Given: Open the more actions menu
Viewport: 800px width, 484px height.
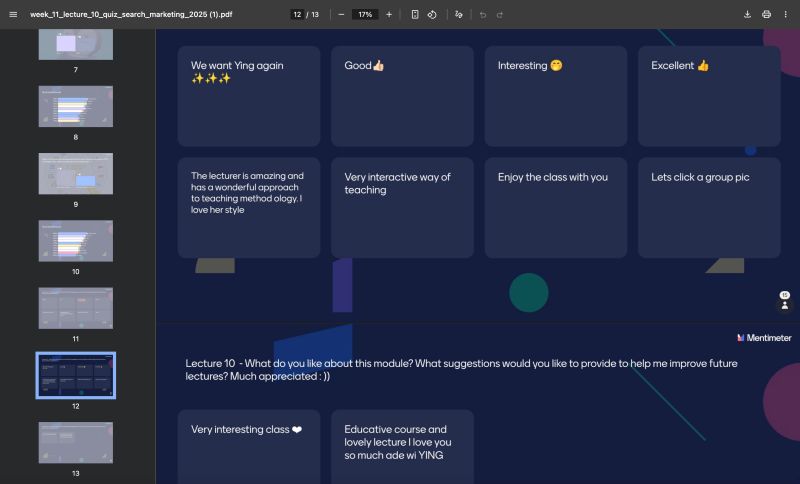Looking at the screenshot, I should 785,14.
